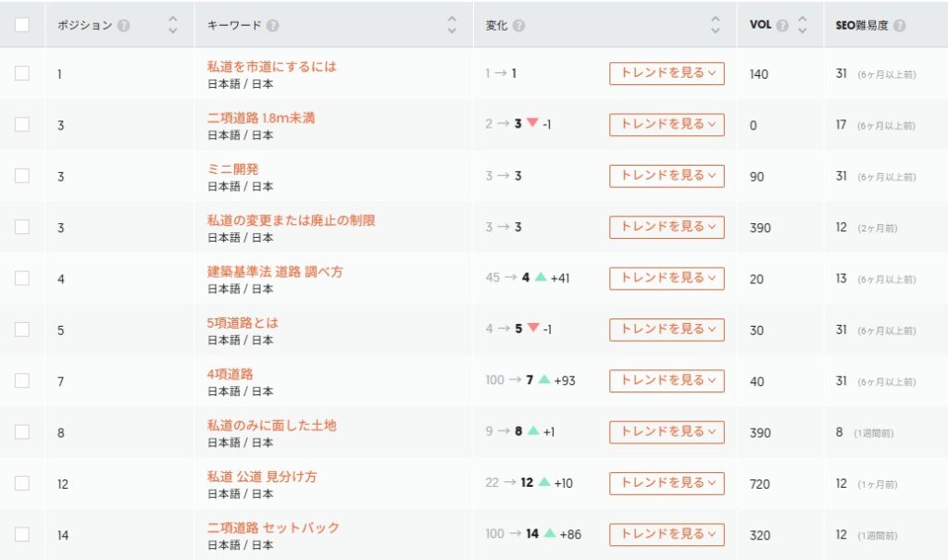
Task: Expand トレンドを見る for 私道を市道にするには
Action: (667, 73)
